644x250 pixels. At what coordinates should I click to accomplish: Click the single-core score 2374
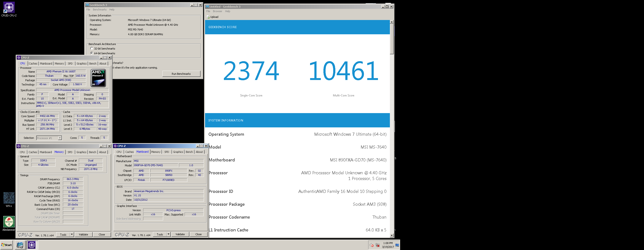251,71
